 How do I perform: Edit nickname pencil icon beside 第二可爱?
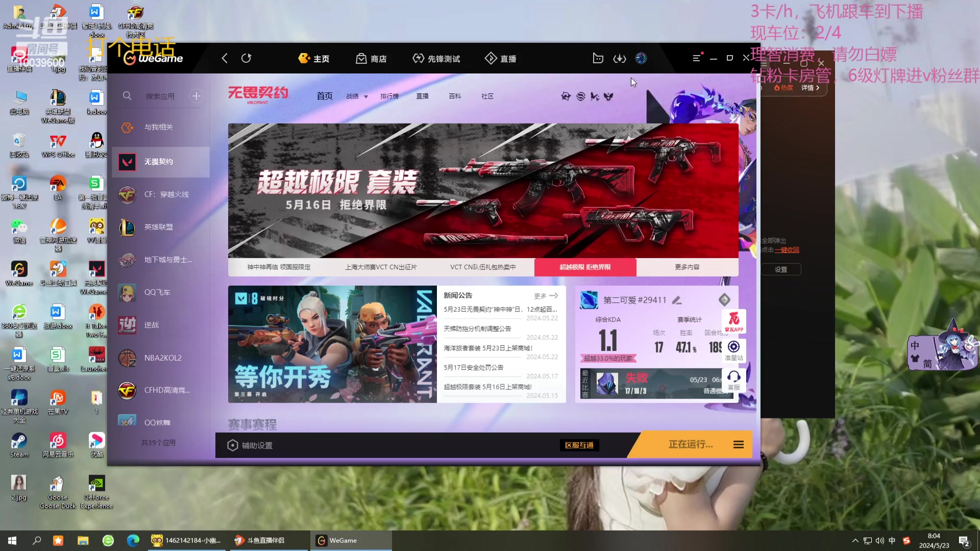tap(677, 300)
